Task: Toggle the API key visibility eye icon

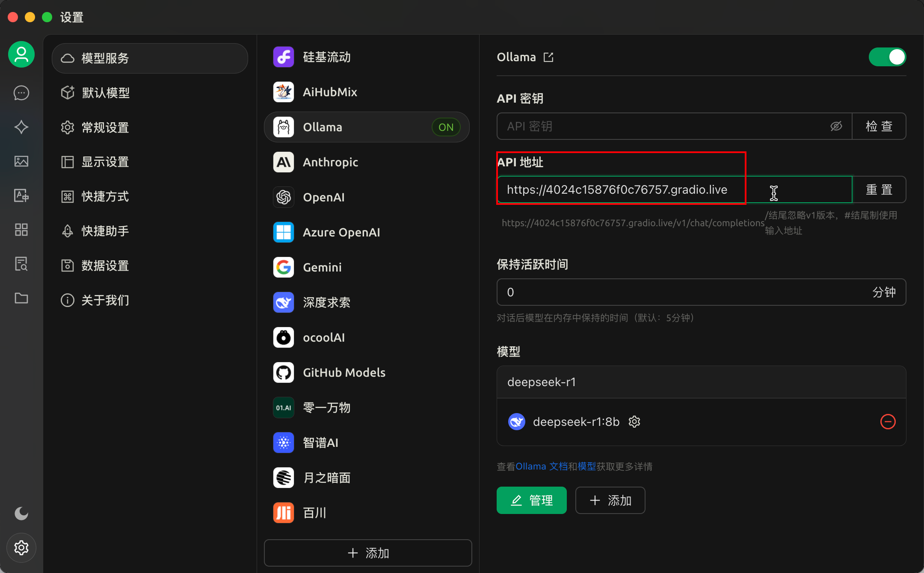Action: [x=836, y=126]
